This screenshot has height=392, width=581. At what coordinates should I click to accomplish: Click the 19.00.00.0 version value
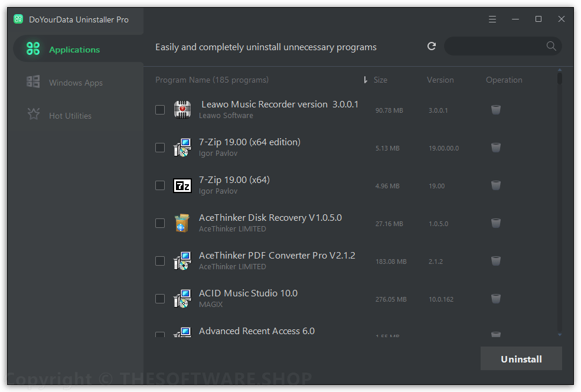pyautogui.click(x=443, y=148)
